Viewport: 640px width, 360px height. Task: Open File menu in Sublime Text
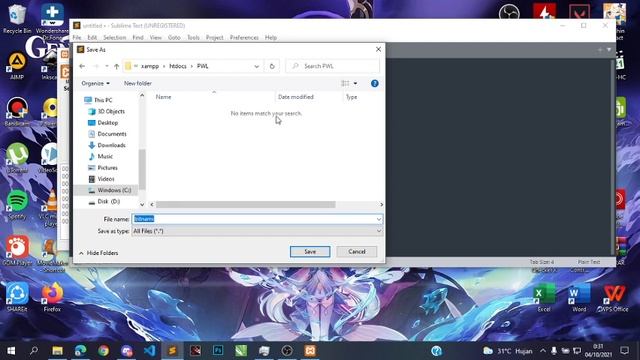[77, 38]
